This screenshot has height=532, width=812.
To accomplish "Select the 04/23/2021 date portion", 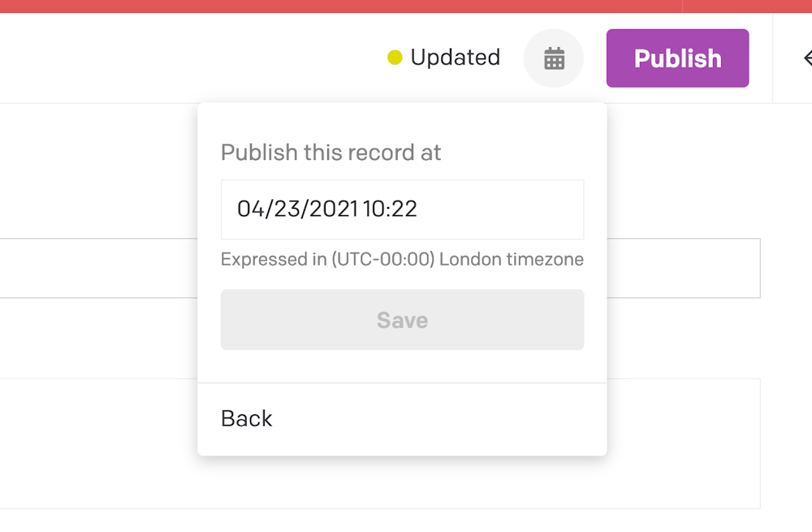I will pos(298,209).
